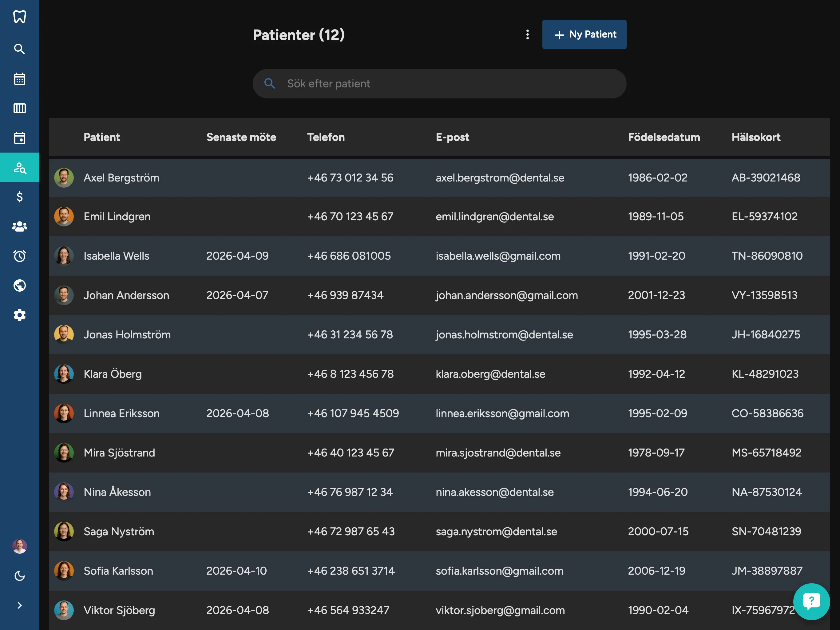This screenshot has width=840, height=630.
Task: Sort by Födelsedatum column header
Action: click(664, 137)
